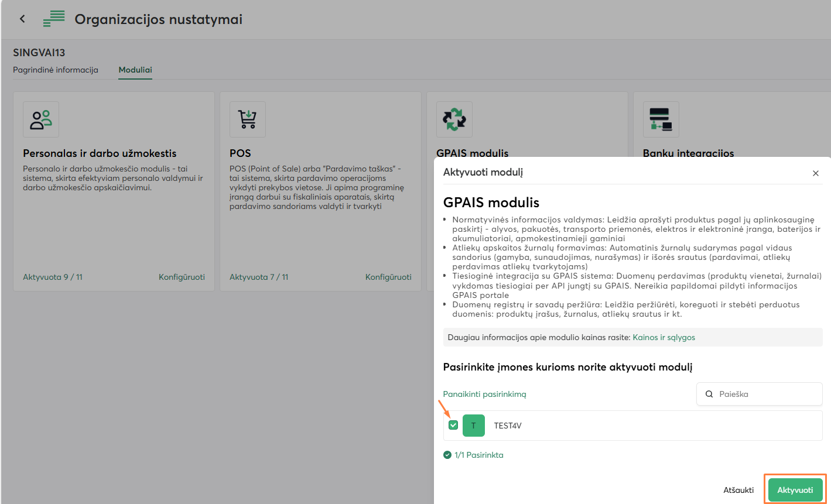This screenshot has width=831, height=504.
Task: Click the green lines app logo
Action: coord(54,19)
